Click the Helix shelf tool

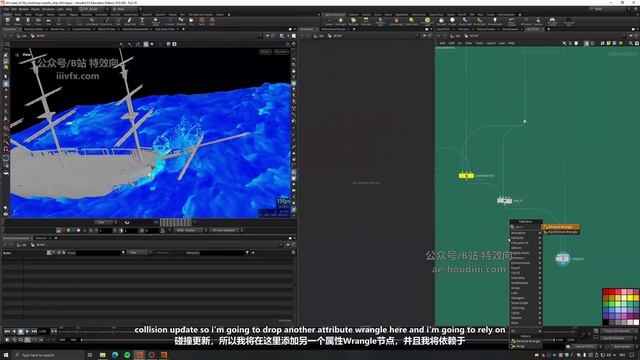point(212,21)
